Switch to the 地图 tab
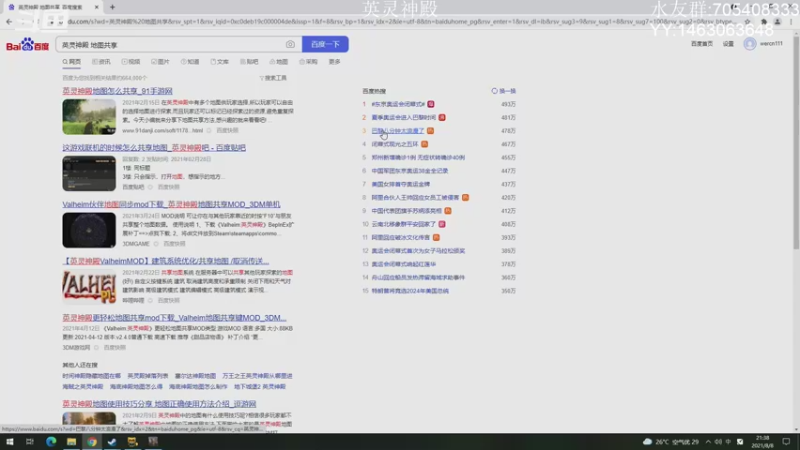This screenshot has height=450, width=800. [x=279, y=62]
